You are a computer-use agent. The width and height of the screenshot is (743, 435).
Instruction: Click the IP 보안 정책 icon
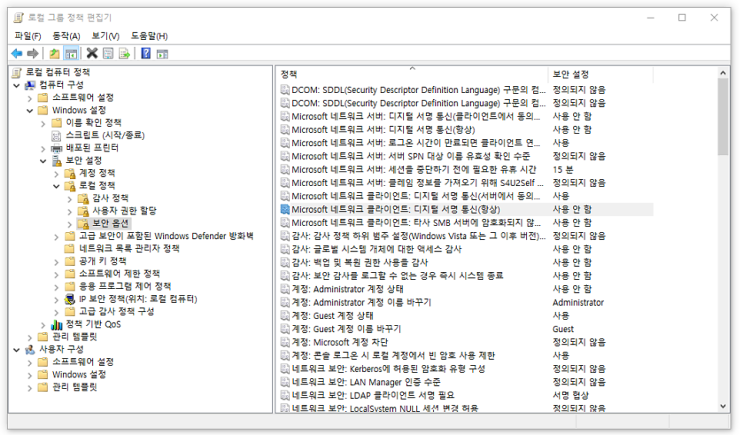point(70,299)
